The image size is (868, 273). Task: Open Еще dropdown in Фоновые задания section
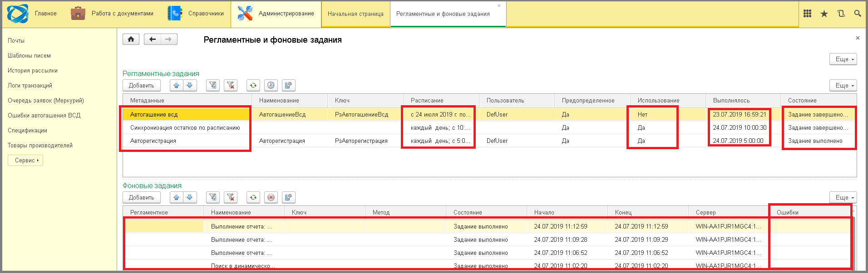pos(843,197)
